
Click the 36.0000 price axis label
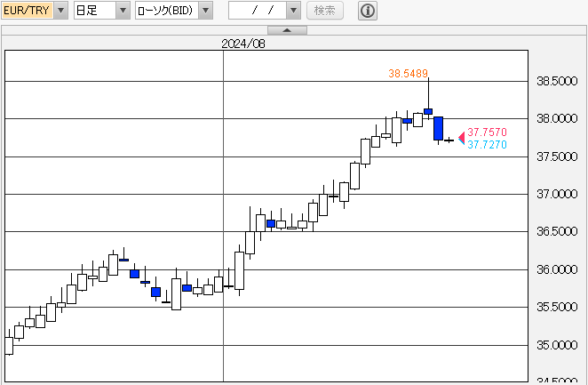(557, 269)
